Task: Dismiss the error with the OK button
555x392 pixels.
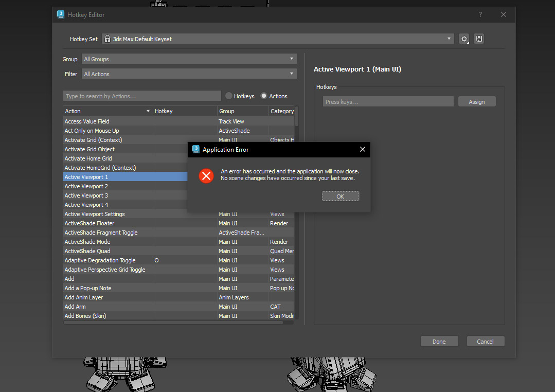Action: (x=341, y=196)
